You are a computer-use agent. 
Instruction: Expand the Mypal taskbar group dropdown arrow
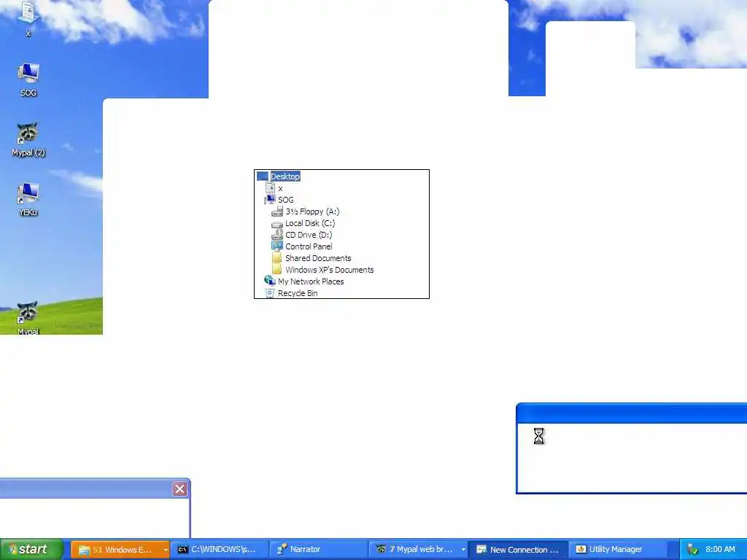tap(463, 550)
